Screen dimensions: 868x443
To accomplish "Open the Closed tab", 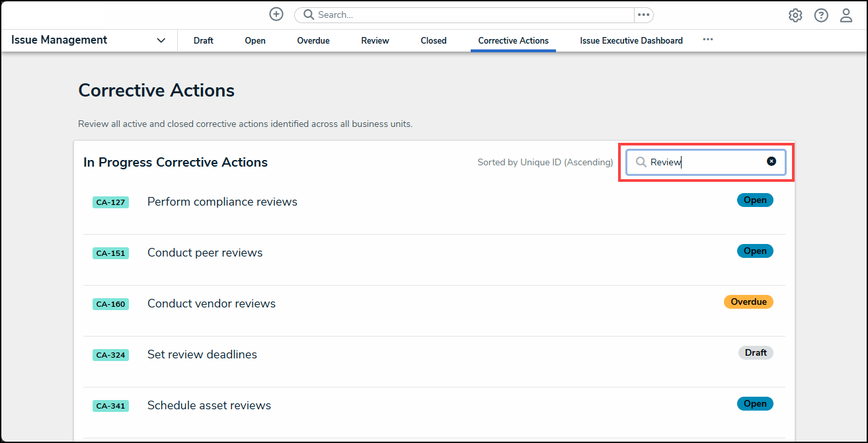I will click(434, 40).
